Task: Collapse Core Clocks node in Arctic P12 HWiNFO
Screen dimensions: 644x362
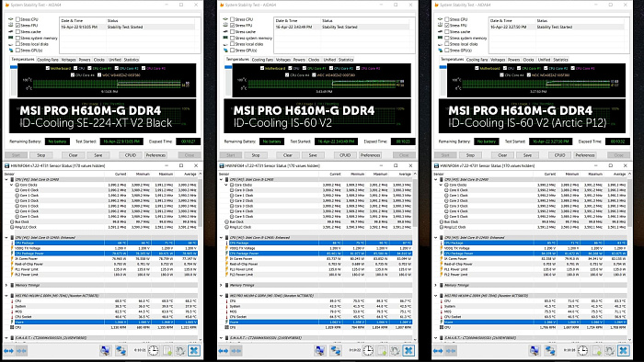Action: pyautogui.click(x=441, y=185)
